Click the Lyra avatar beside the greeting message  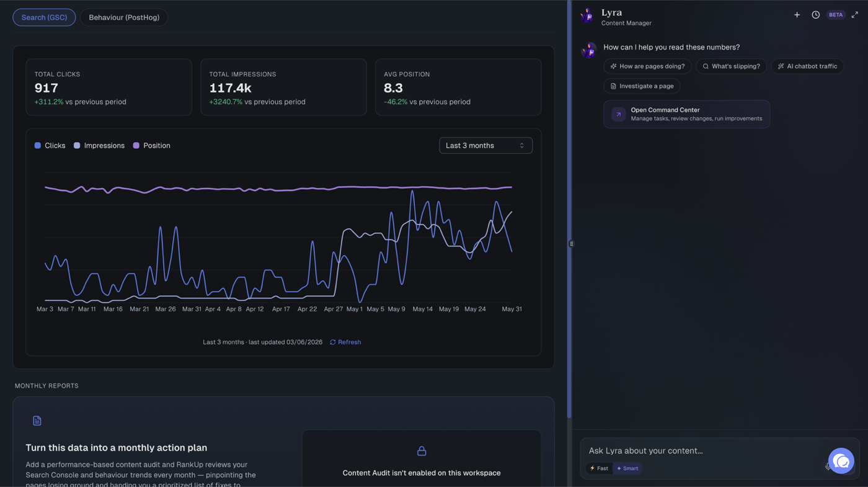click(x=589, y=50)
